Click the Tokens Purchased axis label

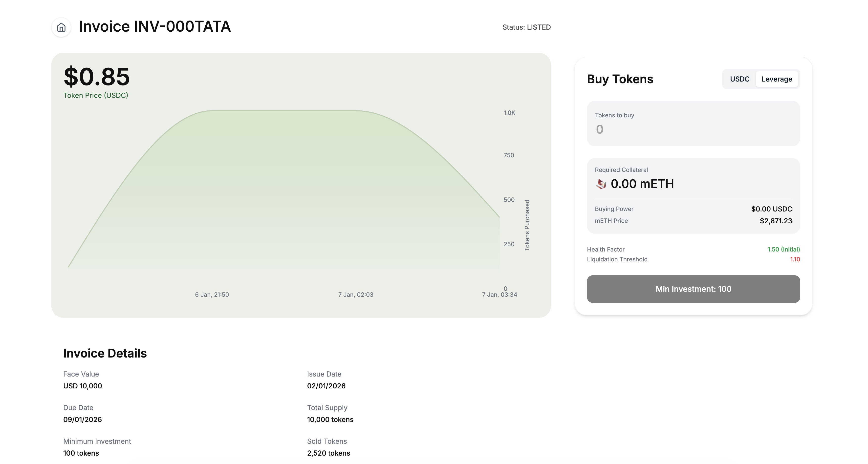coord(527,225)
